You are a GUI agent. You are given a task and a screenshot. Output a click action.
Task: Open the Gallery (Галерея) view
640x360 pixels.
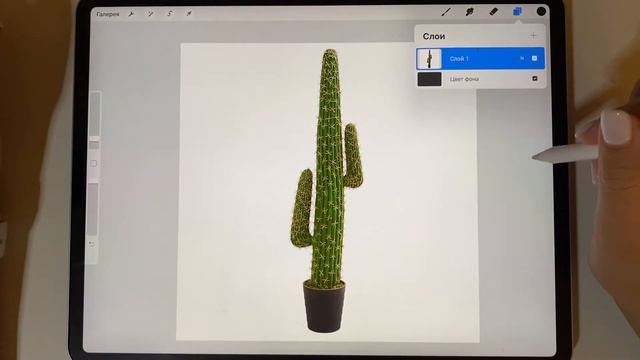click(x=108, y=14)
